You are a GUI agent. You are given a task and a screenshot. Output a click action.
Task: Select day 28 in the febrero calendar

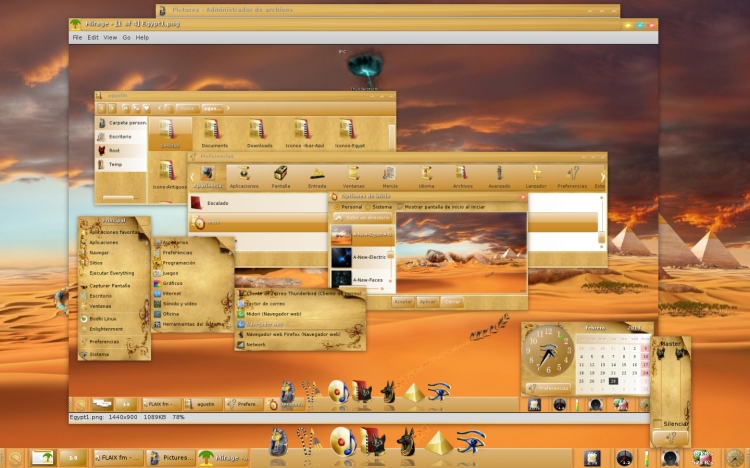pyautogui.click(x=613, y=381)
